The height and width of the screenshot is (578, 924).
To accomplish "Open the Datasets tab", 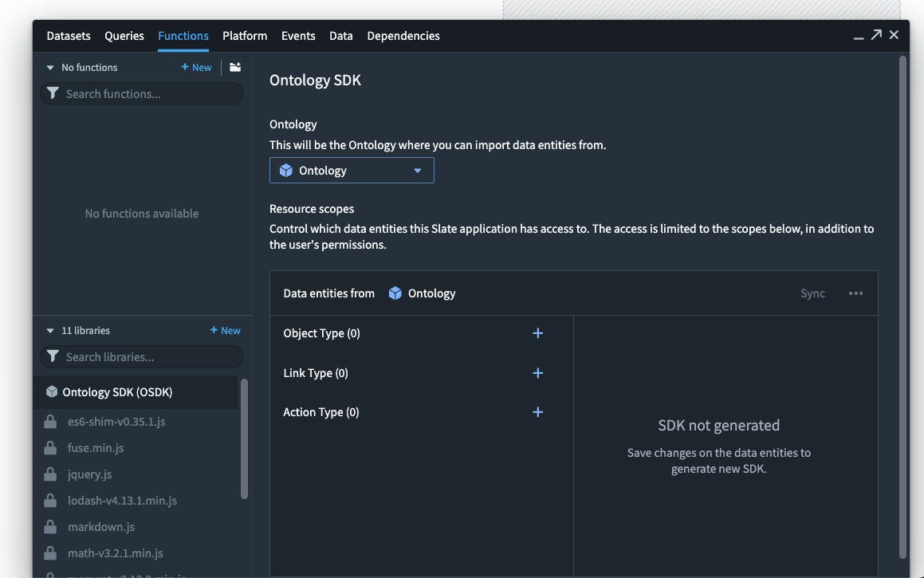I will point(69,36).
